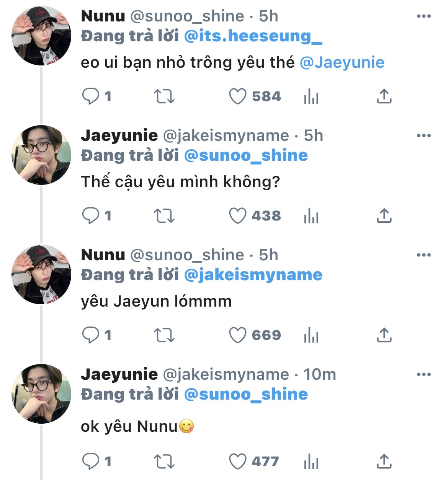Reply to Nunu's first tweet
Viewport: 448px width, 480px height.
[x=90, y=96]
